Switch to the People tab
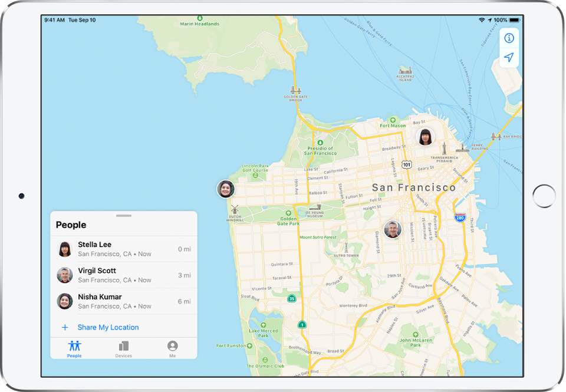Screen dimensions: 566x392 tap(74, 349)
